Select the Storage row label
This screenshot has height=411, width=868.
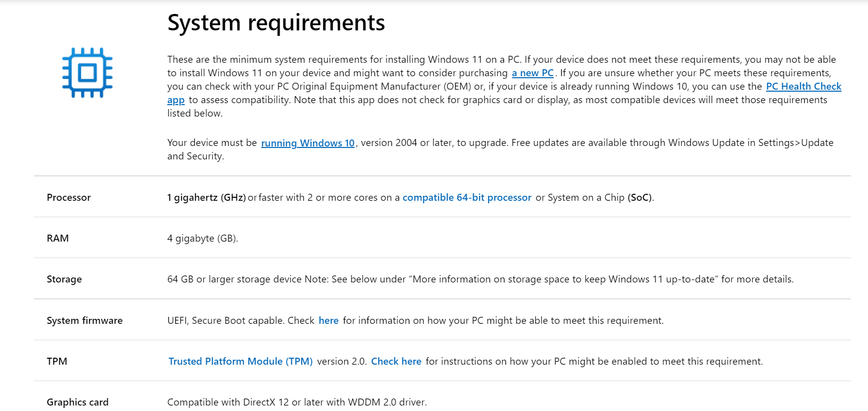64,279
